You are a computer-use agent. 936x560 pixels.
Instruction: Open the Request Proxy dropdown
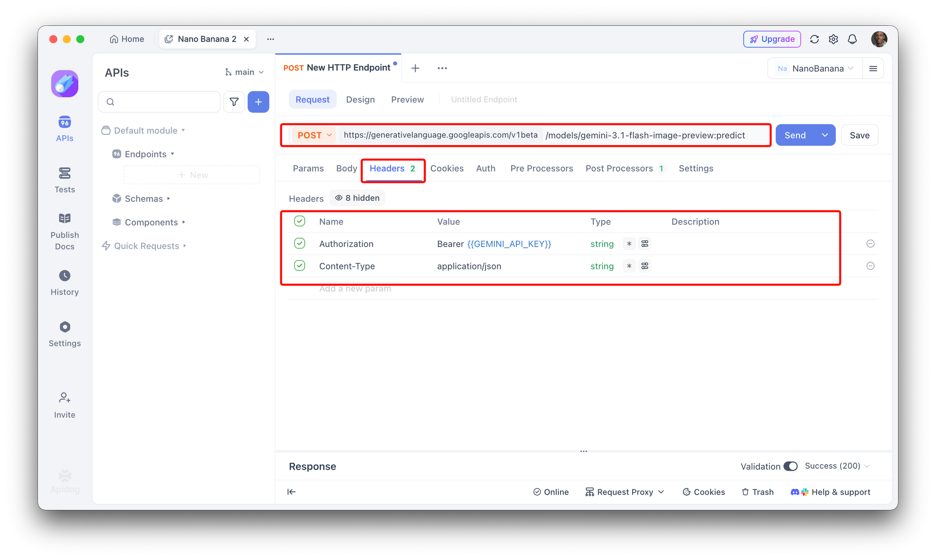pos(625,492)
